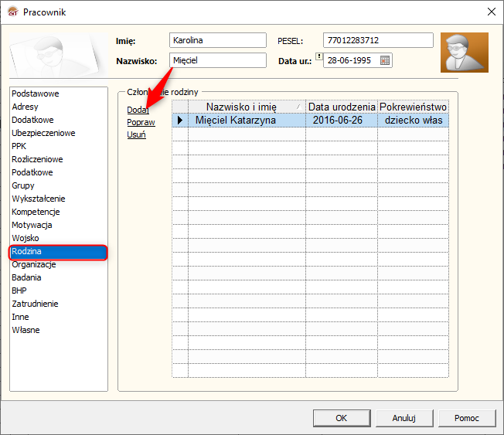The image size is (504, 435).
Task: Click the Pracownik window app icon
Action: pos(13,12)
